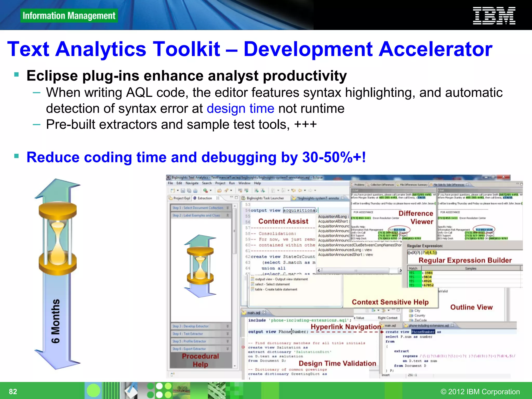Collapse Step 2: Label Examples and Clues
Screen dimensions: 532x399
pyautogui.click(x=228, y=215)
